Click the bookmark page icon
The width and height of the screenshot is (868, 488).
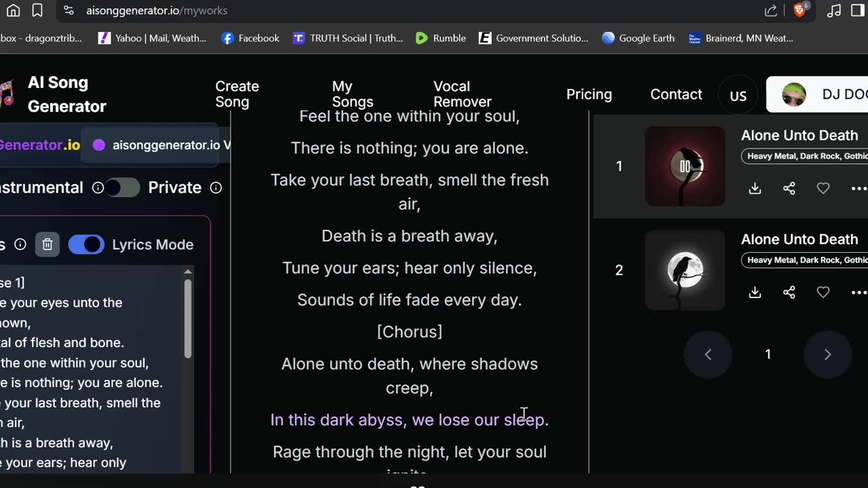pos(37,10)
